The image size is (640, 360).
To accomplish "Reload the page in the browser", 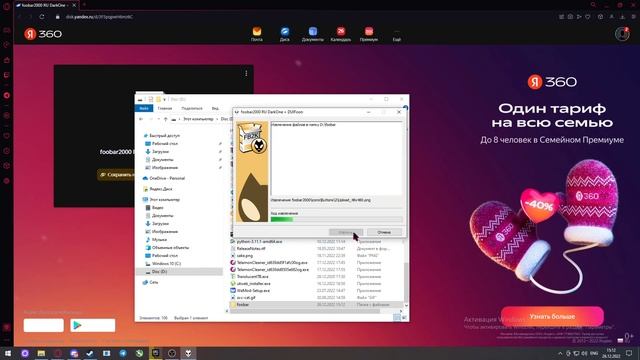I will 42,17.
